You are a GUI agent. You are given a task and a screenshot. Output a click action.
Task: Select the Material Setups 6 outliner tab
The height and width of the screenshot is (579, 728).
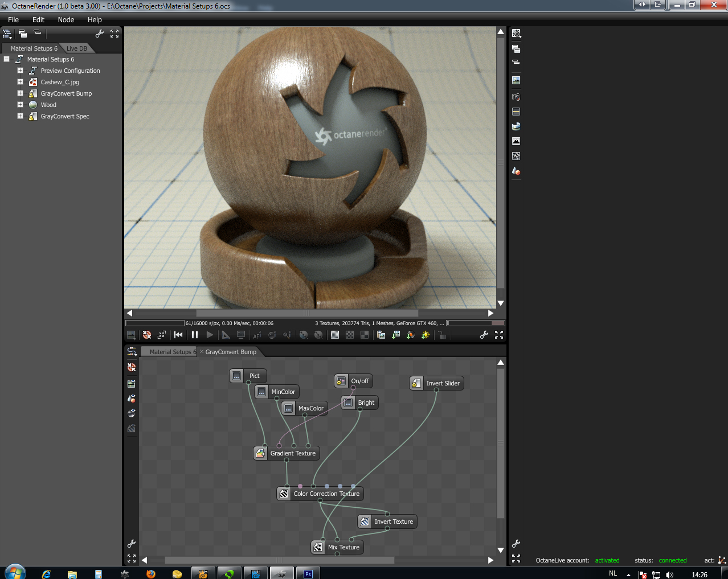click(34, 48)
